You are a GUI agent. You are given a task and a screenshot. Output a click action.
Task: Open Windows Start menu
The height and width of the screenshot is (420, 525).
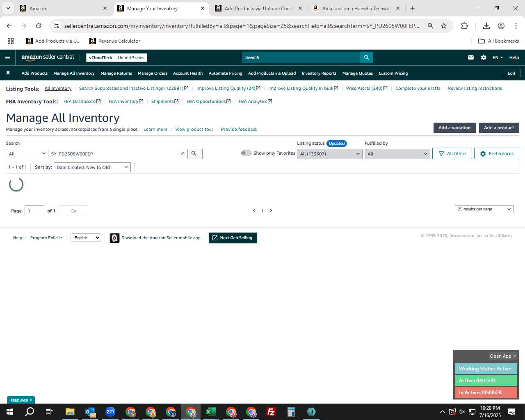(10, 412)
